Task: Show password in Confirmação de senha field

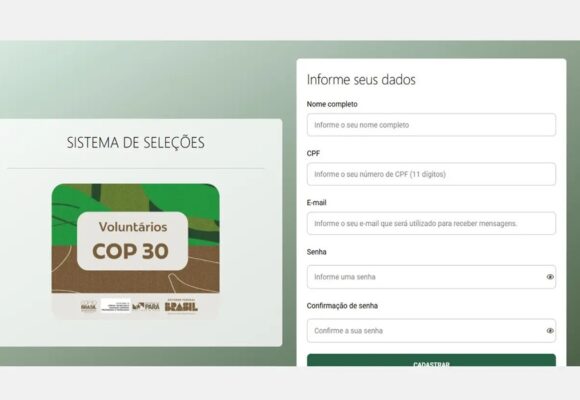Action: pyautogui.click(x=550, y=331)
